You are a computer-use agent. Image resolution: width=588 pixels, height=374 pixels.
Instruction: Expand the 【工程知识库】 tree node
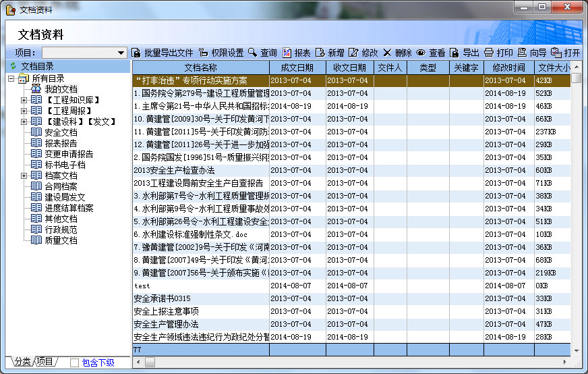24,101
